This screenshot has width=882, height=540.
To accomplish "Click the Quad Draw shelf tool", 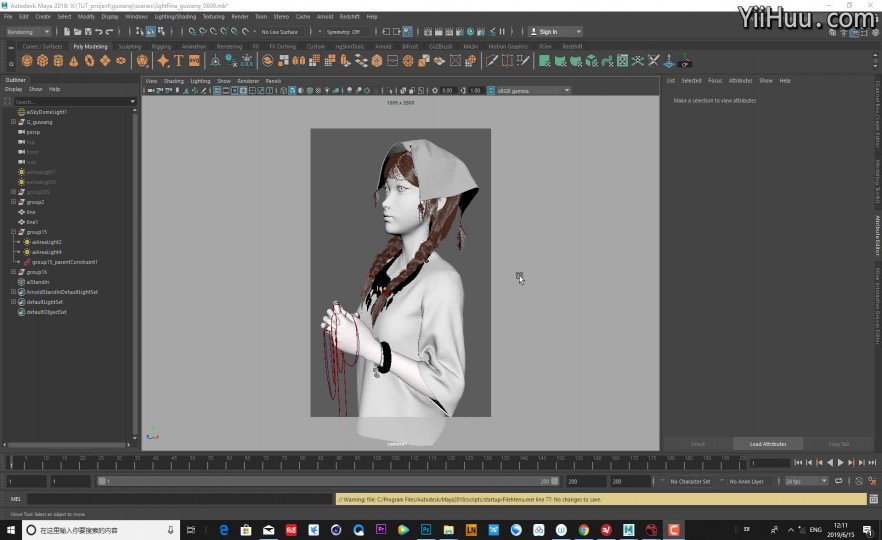I will pos(524,61).
